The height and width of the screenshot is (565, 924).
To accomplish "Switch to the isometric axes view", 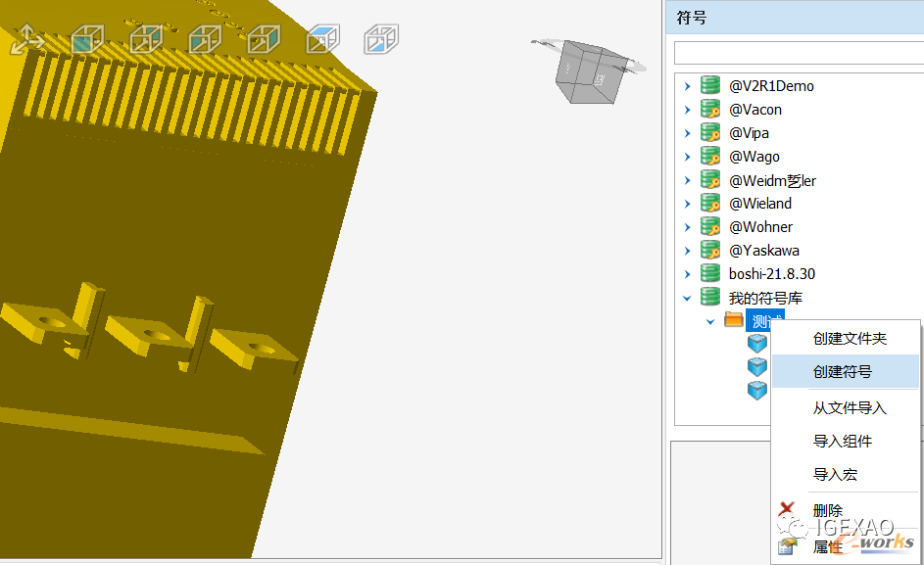I will point(27,39).
